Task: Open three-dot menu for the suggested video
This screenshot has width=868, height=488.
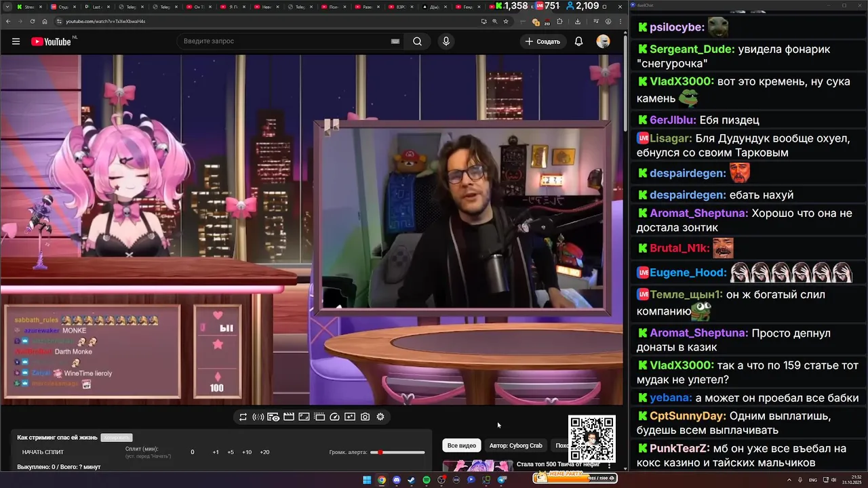Action: (x=609, y=466)
